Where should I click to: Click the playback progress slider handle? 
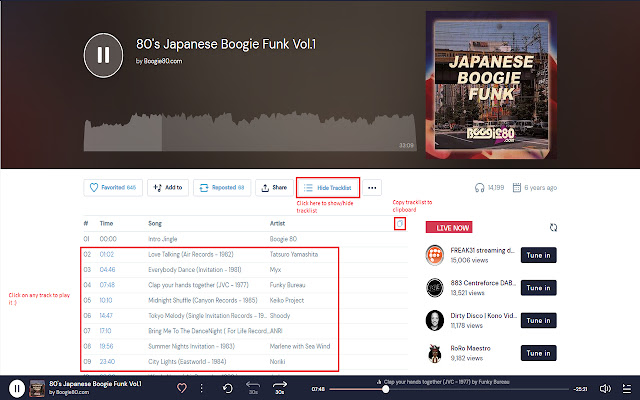(385, 389)
